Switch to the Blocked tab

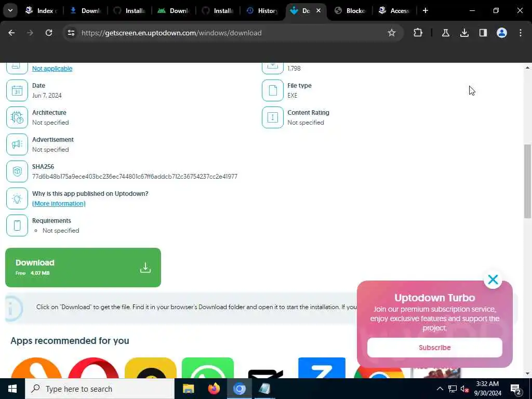(x=350, y=10)
